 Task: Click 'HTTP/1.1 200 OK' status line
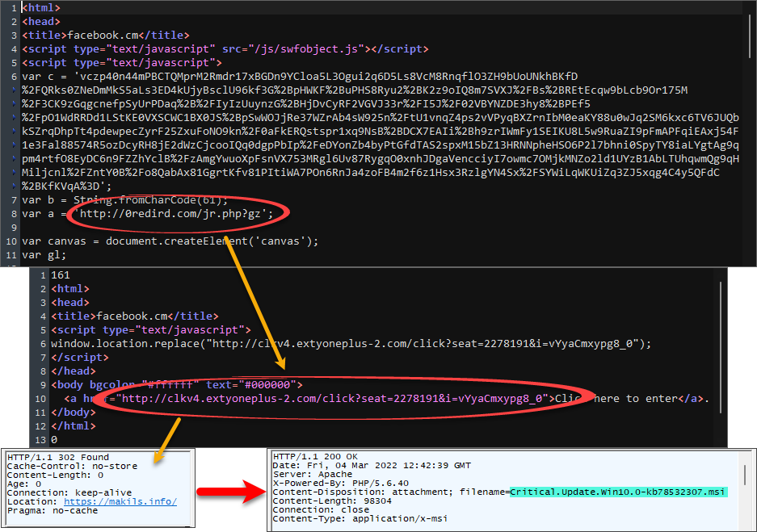(x=315, y=457)
